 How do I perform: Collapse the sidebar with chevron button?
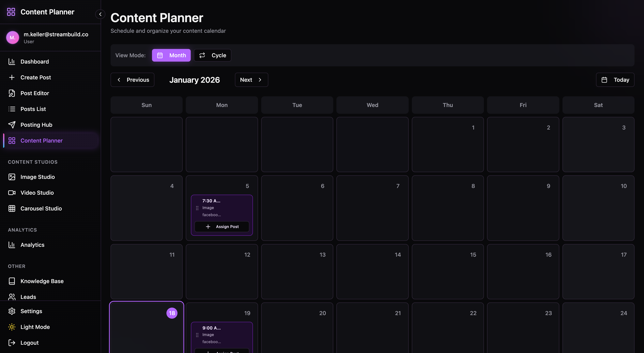tap(100, 14)
